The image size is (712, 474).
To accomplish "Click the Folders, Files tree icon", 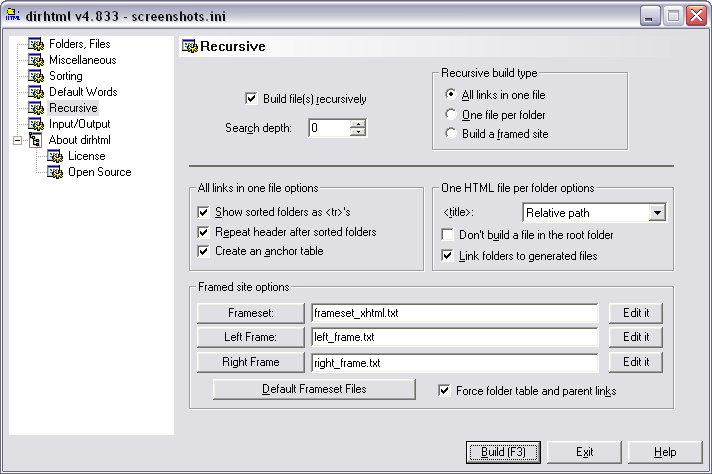I will 36,44.
